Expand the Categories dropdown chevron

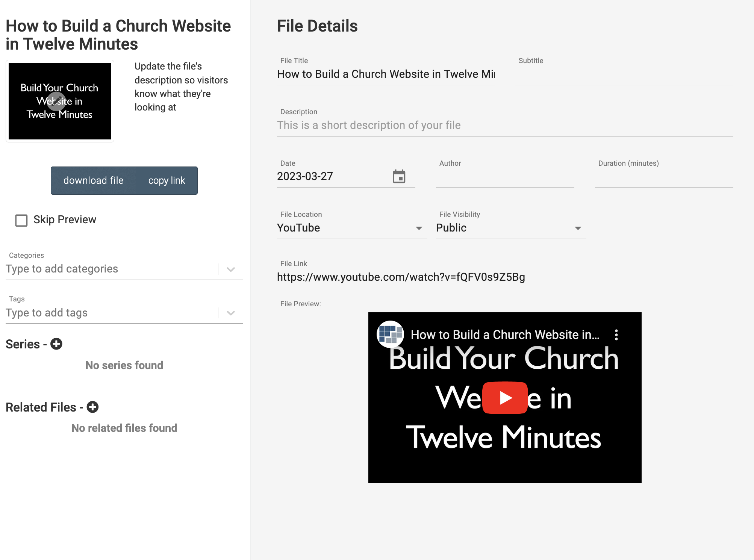[x=231, y=269]
